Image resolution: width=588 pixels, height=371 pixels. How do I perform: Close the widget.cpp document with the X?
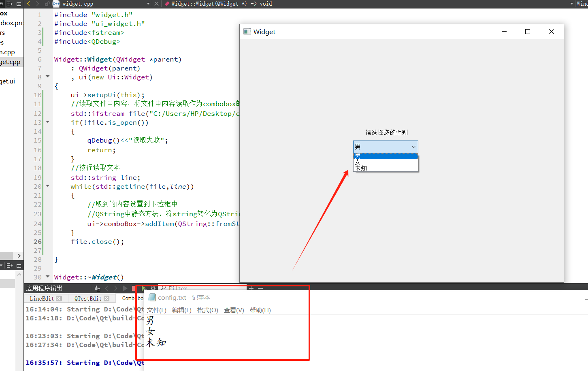pos(156,4)
